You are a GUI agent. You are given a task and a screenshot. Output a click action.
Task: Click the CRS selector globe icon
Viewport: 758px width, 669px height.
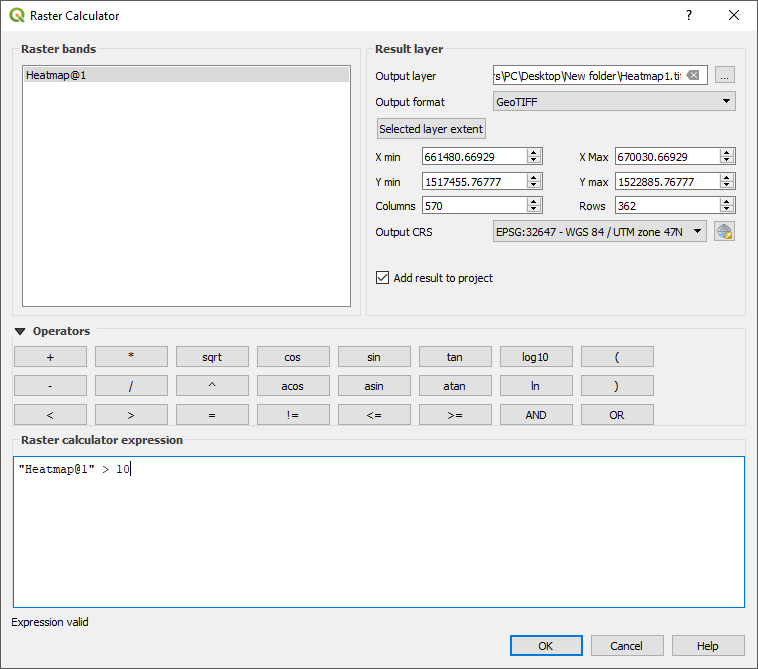pyautogui.click(x=724, y=231)
